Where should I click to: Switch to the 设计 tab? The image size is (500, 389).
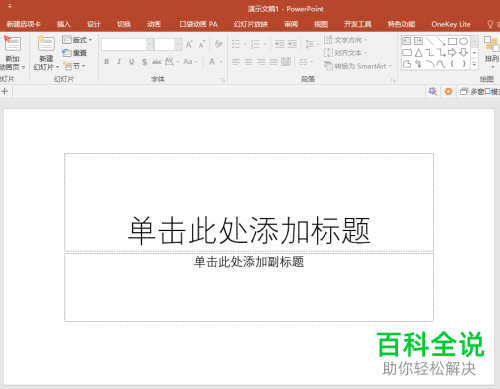click(94, 24)
